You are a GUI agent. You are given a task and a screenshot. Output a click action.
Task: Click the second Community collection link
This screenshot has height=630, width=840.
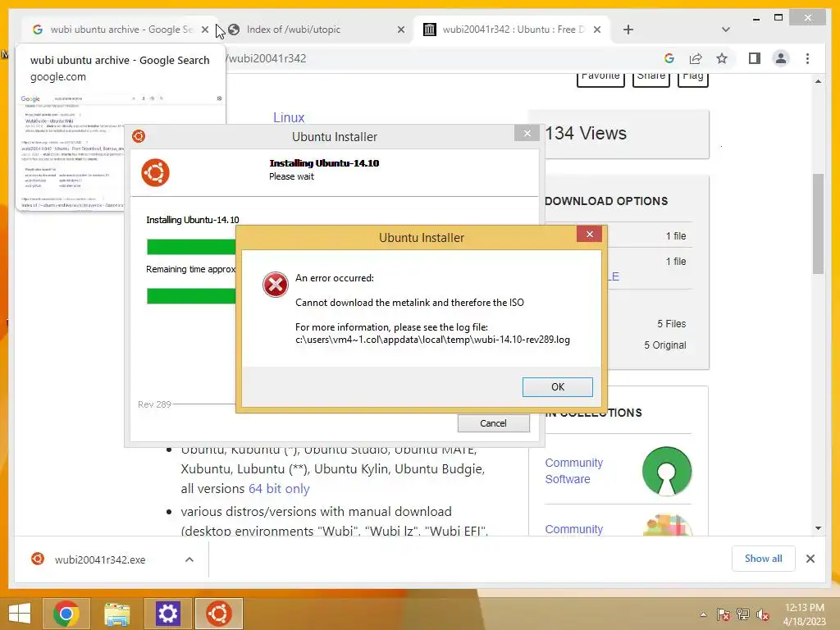point(573,529)
